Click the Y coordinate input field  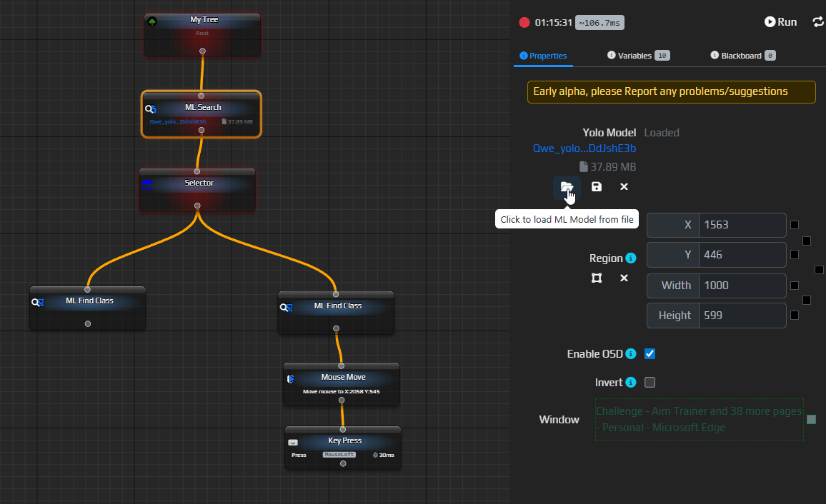tap(742, 255)
